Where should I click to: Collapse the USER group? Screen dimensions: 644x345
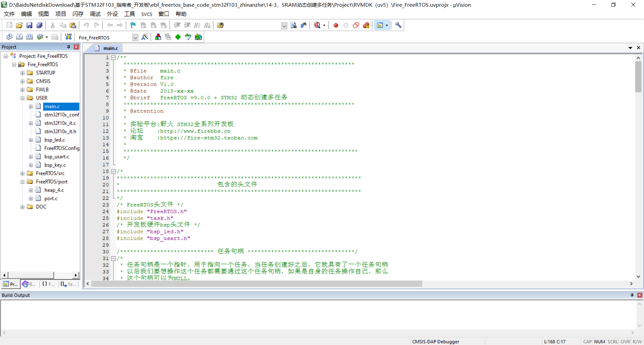coord(22,98)
